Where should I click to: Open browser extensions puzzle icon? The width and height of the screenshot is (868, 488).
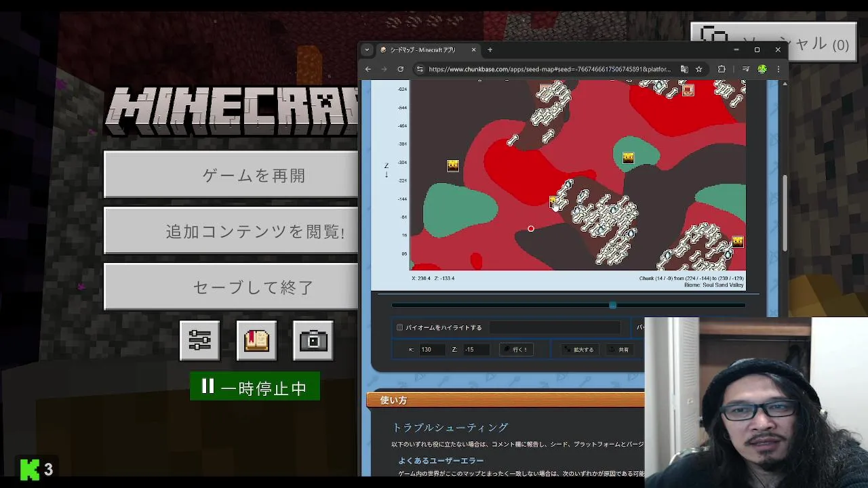click(x=722, y=69)
